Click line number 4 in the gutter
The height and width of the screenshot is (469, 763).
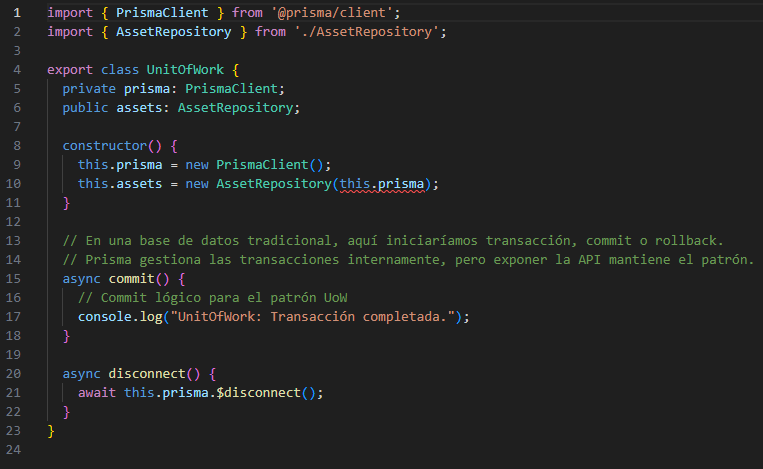point(17,70)
